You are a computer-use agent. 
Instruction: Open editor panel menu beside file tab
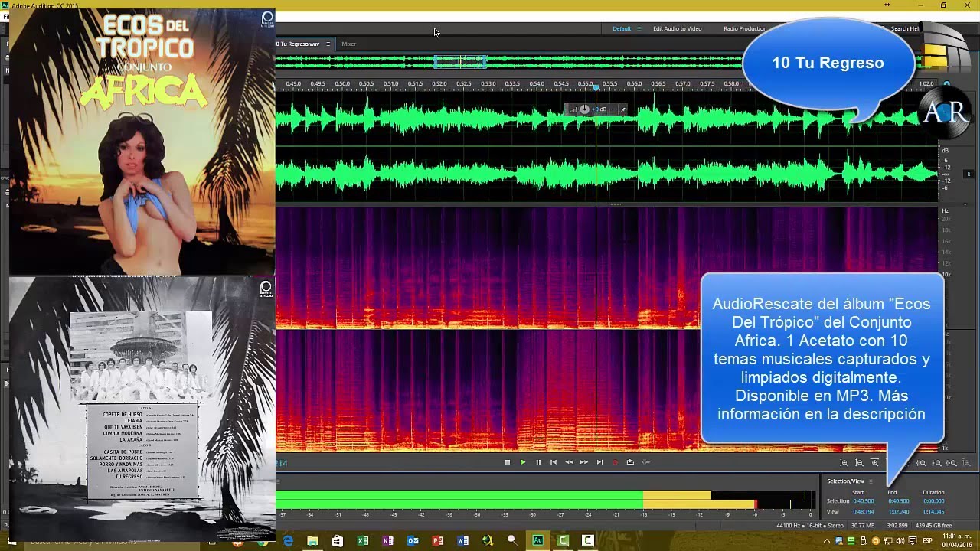[328, 44]
